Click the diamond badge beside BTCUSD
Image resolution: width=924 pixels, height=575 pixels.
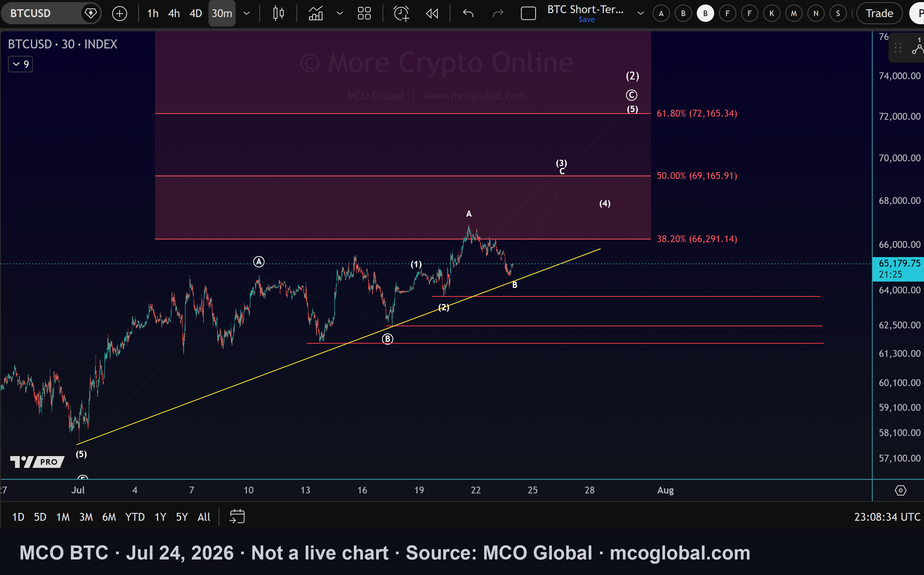click(x=91, y=13)
